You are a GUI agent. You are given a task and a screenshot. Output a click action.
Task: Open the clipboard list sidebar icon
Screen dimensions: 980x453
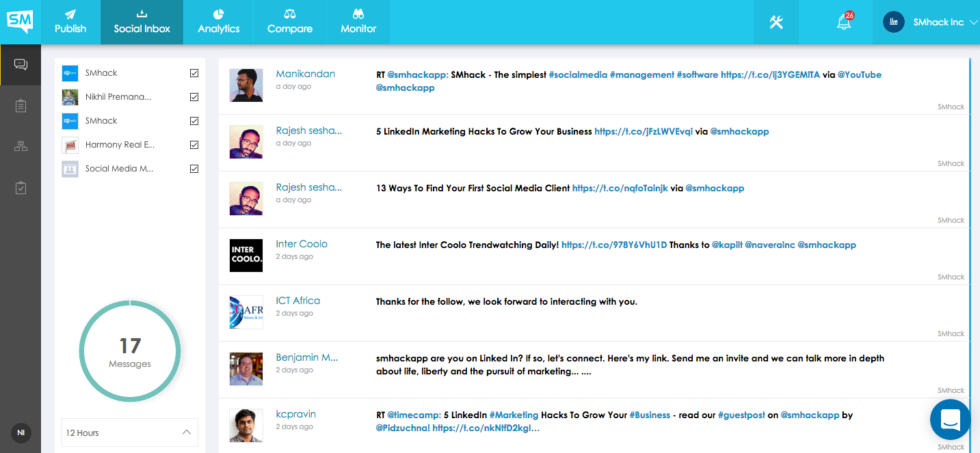21,106
